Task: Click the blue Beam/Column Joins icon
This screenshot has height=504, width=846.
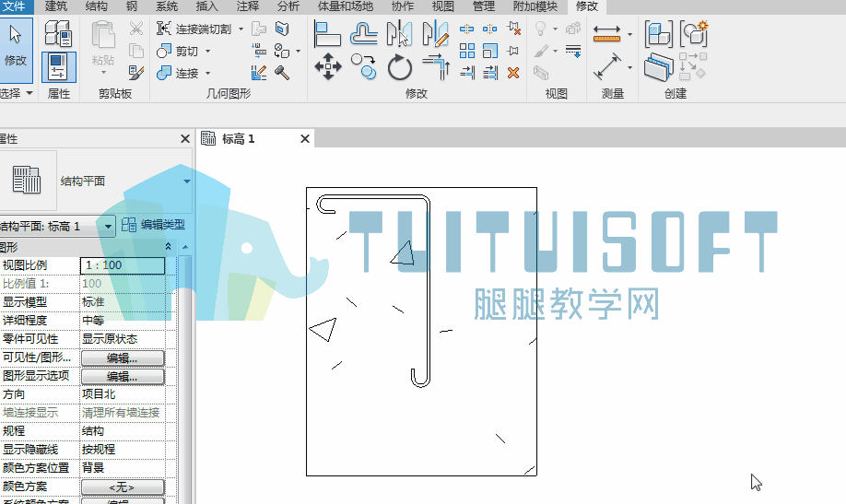Action: point(282,29)
